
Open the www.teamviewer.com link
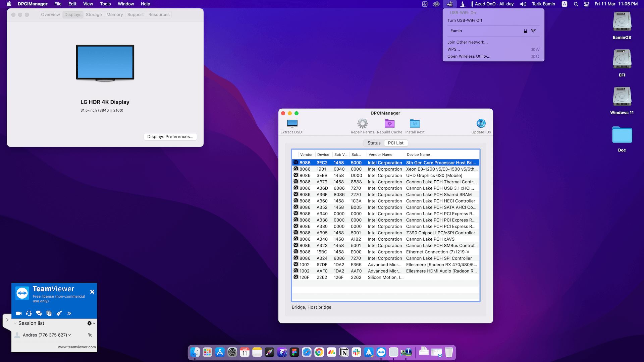click(x=77, y=347)
